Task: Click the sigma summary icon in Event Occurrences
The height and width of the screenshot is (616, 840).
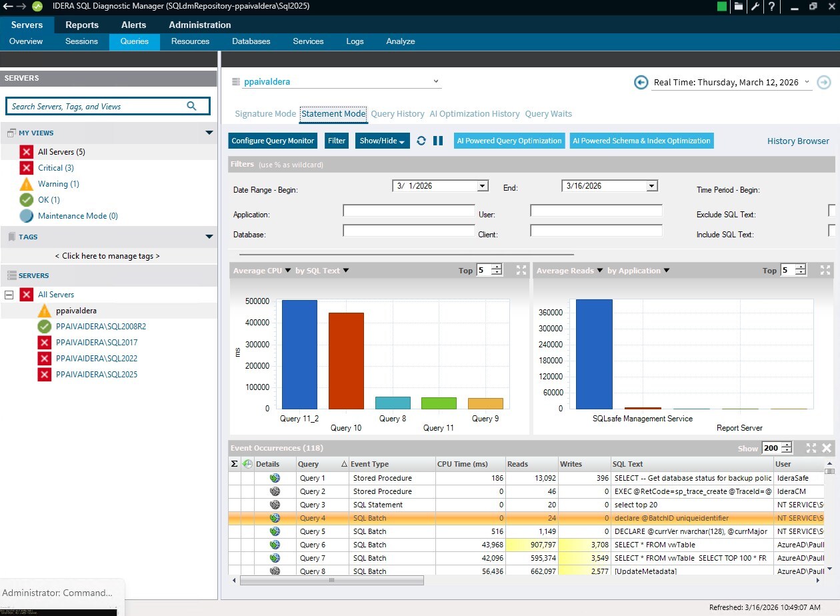Action: click(235, 464)
